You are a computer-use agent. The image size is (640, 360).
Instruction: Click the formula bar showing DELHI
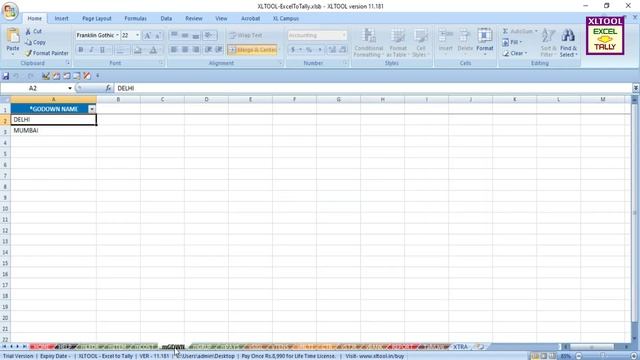[373, 88]
